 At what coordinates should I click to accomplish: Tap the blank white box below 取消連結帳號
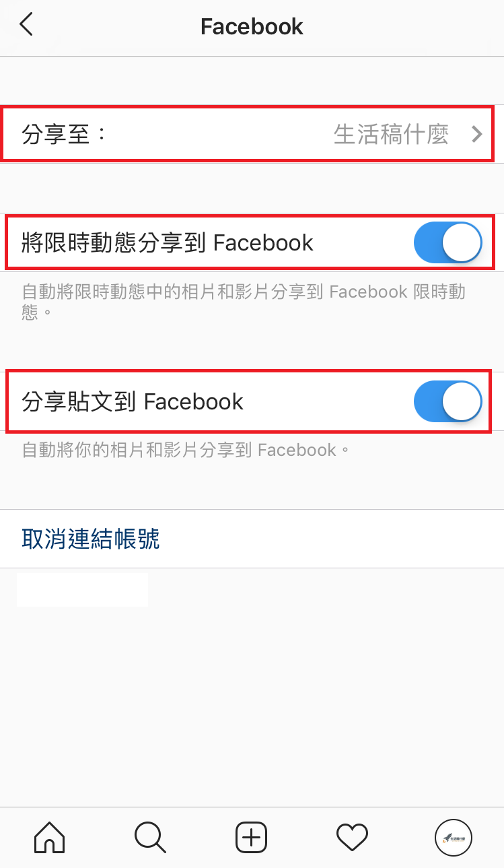point(82,590)
